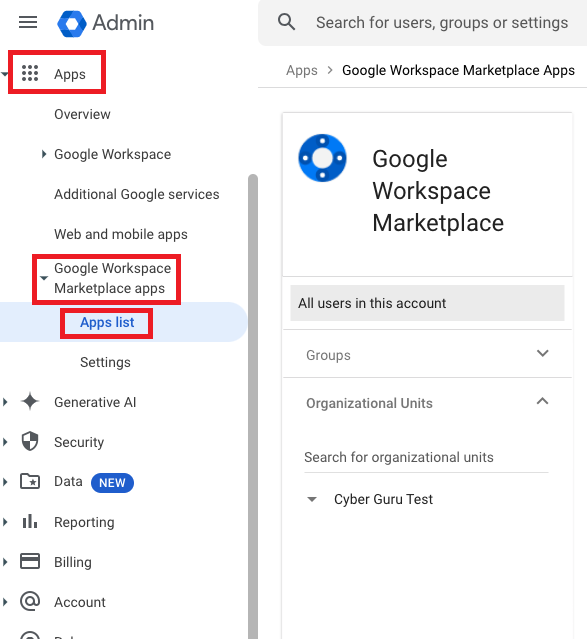Click the Generative AI sparkle icon
587x639 pixels.
tap(30, 402)
